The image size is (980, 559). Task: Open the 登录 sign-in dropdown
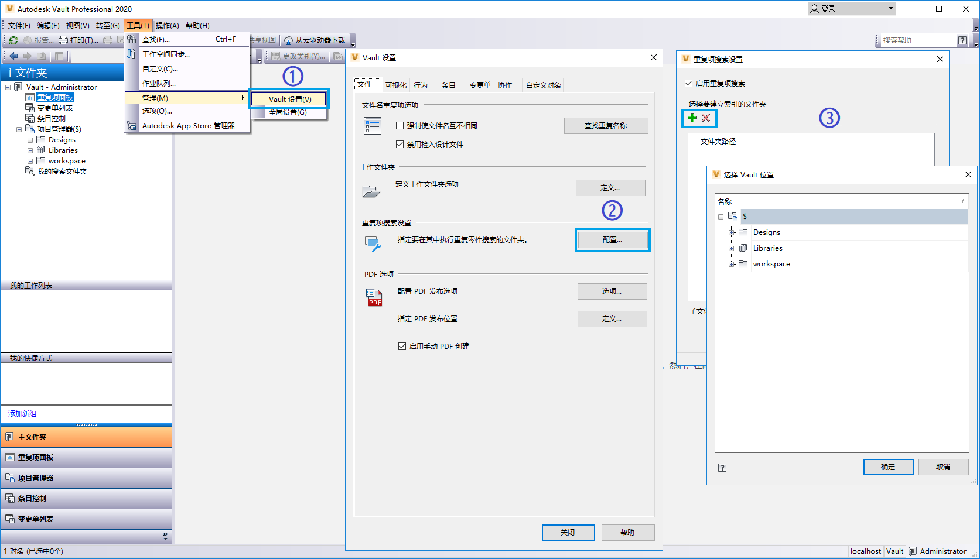coord(852,9)
